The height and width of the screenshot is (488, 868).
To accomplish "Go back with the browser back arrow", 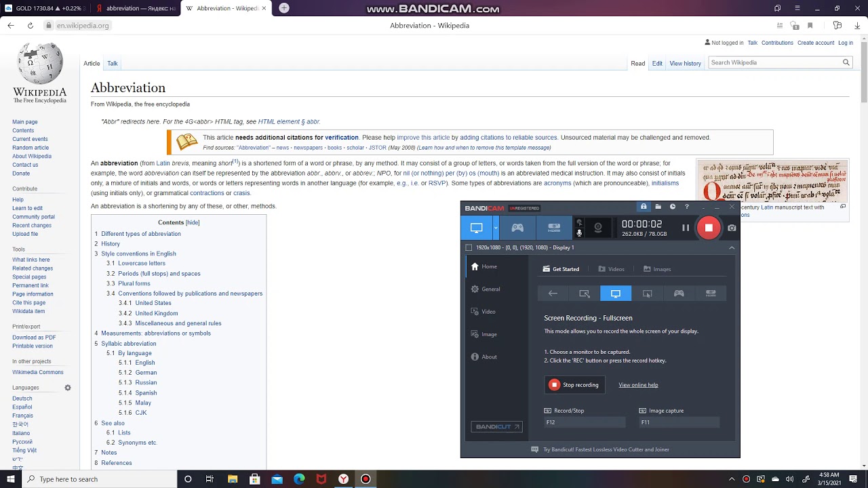I will [x=11, y=25].
